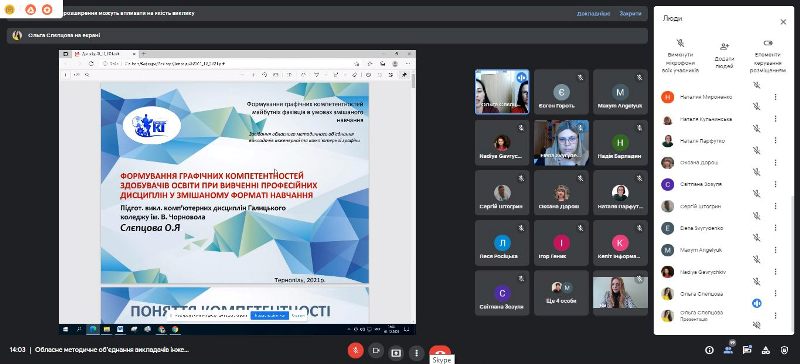Open options for Ольга Слєпцова Презентація entry
800x364 pixels.
click(776, 316)
